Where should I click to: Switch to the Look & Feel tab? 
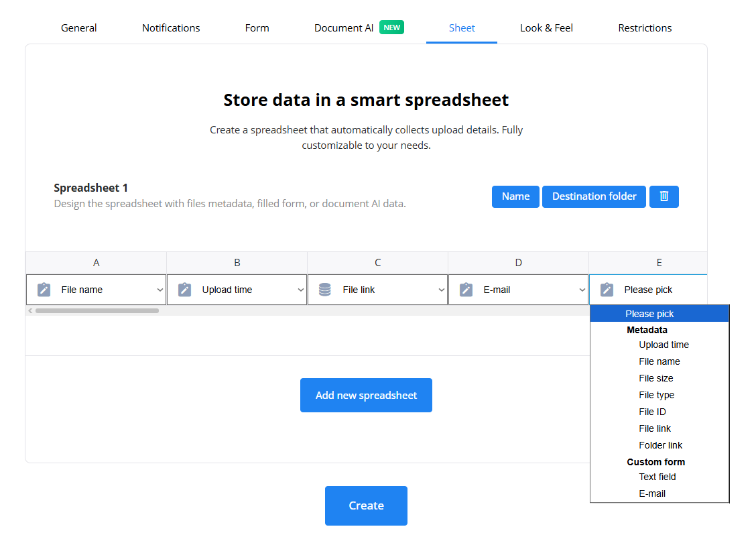[x=546, y=28]
